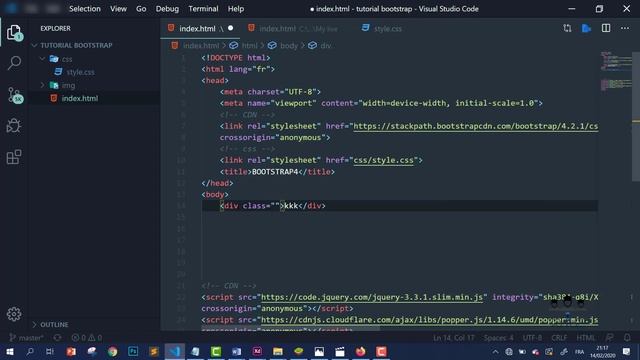Viewport: 640px width, 360px height.
Task: Open Photoshop from the taskbar
Action: 133,351
